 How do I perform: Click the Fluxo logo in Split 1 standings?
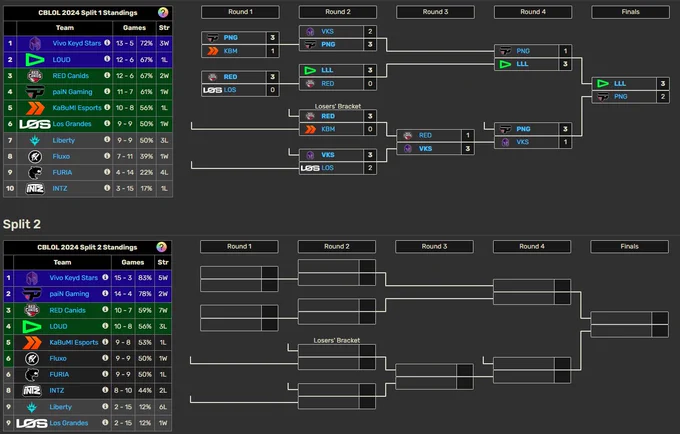pyautogui.click(x=35, y=156)
